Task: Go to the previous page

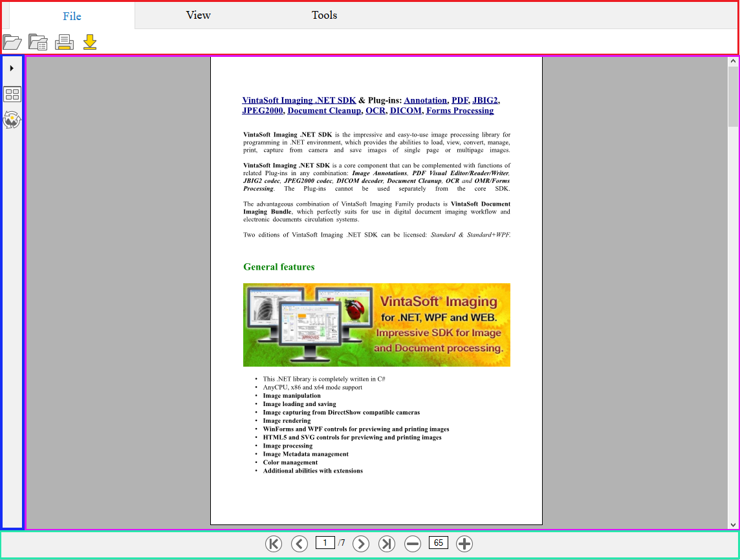Action: [299, 543]
